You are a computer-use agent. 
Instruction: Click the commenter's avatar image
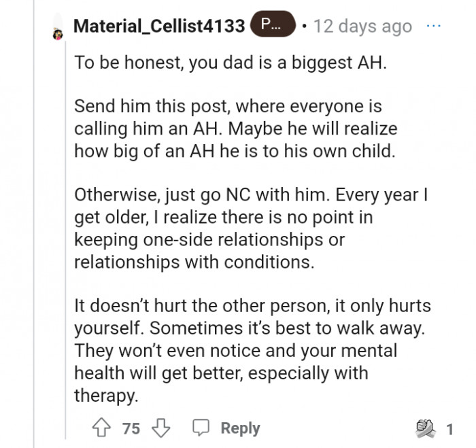tap(58, 29)
